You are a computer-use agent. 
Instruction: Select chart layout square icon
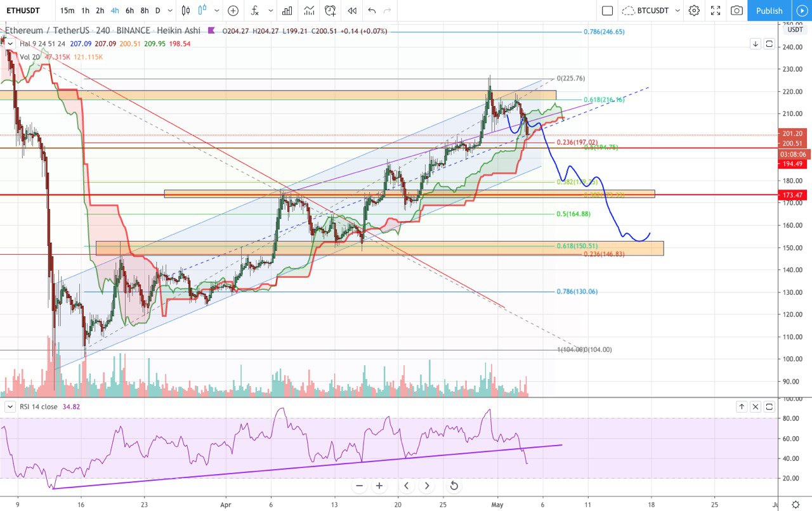click(607, 10)
